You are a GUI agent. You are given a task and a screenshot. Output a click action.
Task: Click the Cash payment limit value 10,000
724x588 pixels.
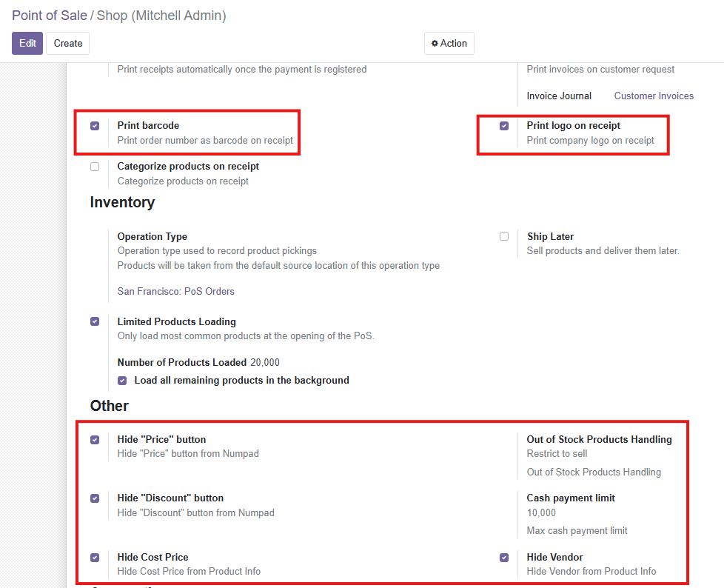tap(541, 512)
